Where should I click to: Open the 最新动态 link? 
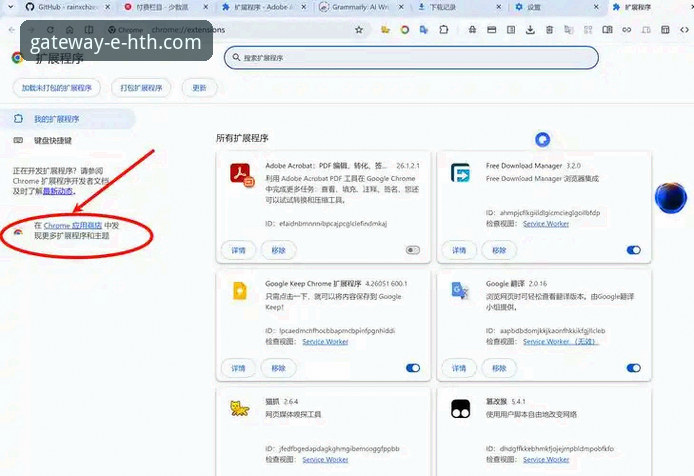pyautogui.click(x=58, y=191)
